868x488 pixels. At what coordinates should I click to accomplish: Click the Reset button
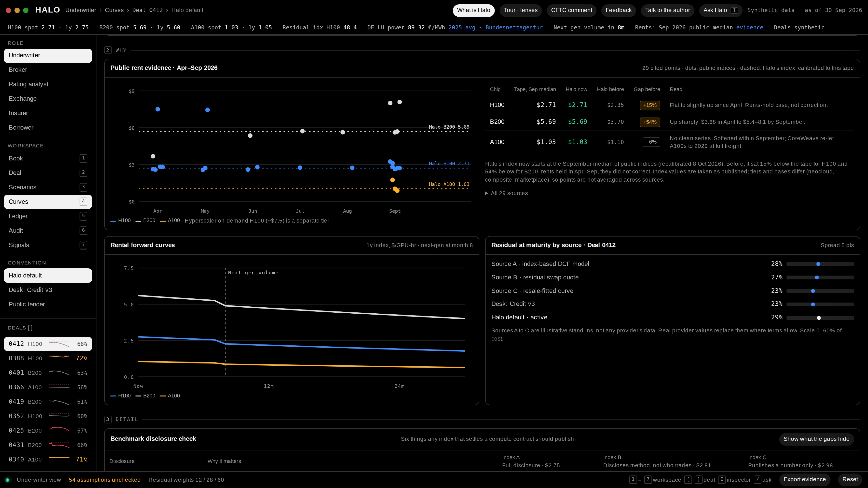850,480
